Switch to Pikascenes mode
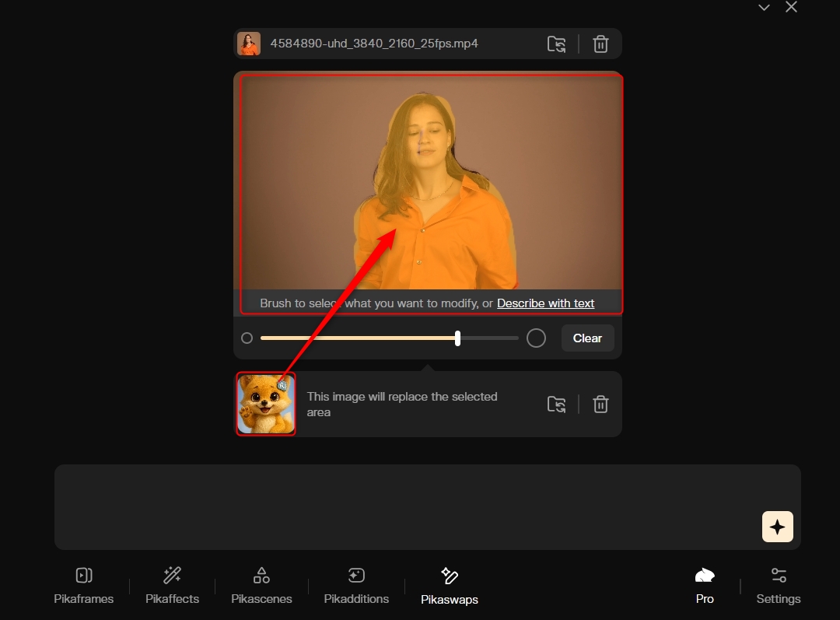Screen dimensions: 840x620 coord(261,586)
